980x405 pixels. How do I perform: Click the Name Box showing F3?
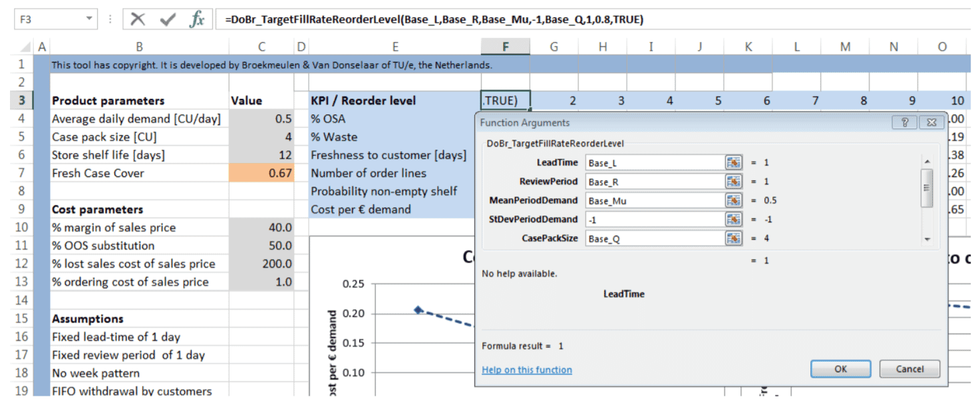[x=49, y=19]
